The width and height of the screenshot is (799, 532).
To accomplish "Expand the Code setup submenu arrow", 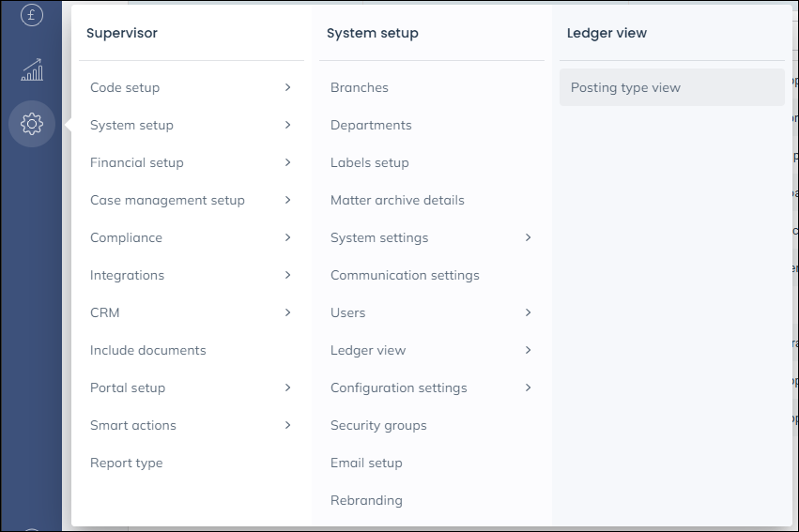I will 287,87.
